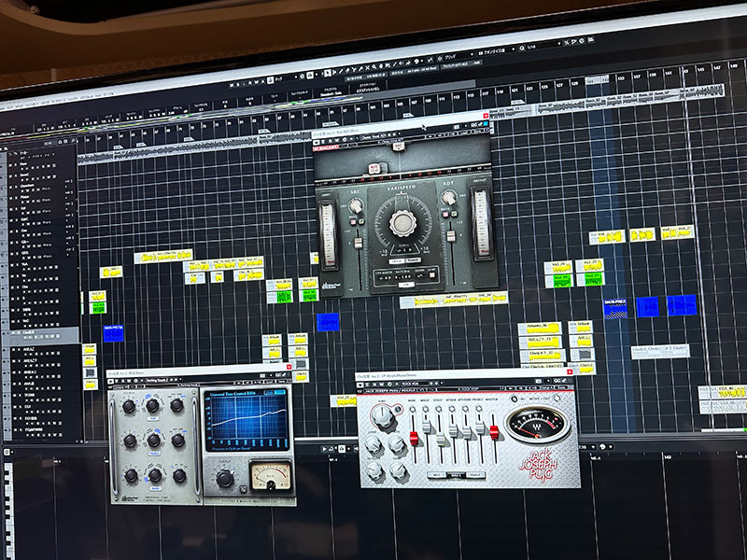747x560 pixels.
Task: Click the bottom-left Bass gain knob in RS56
Action: 131,475
